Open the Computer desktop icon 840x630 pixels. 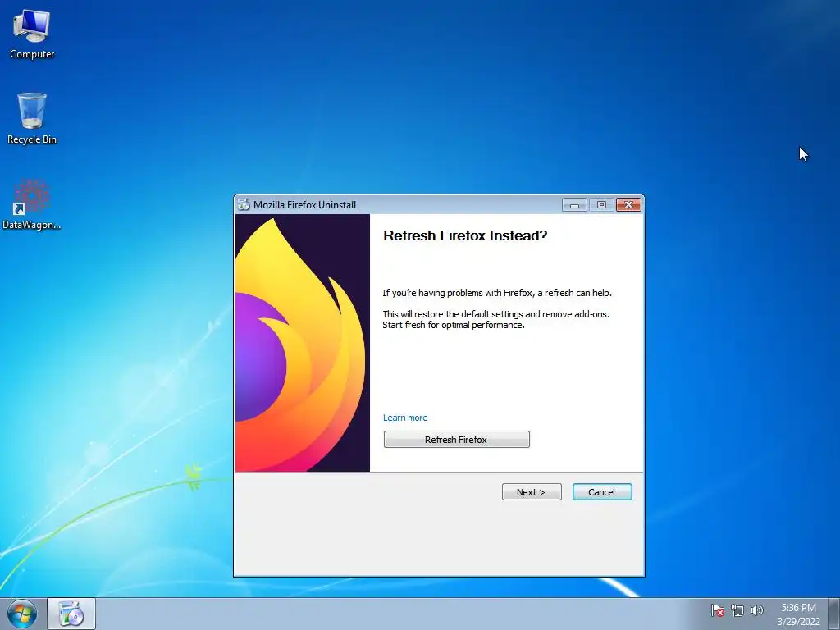pos(32,34)
